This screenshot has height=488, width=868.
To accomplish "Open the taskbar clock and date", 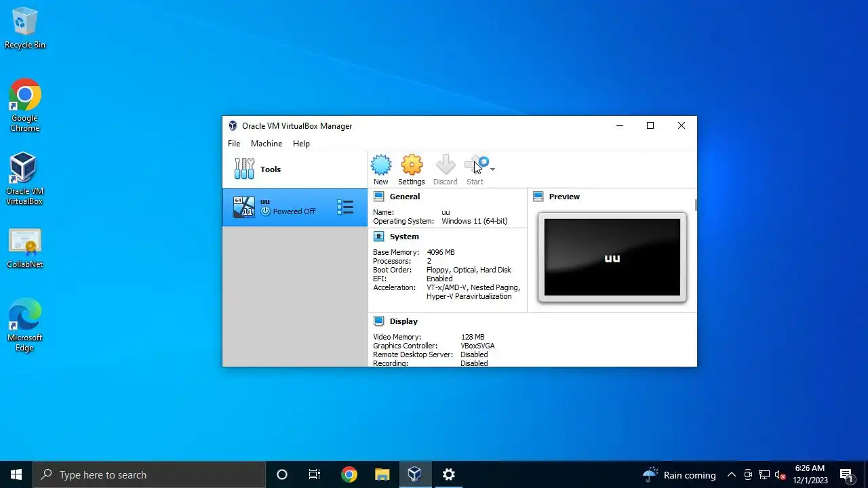I will pyautogui.click(x=810, y=474).
